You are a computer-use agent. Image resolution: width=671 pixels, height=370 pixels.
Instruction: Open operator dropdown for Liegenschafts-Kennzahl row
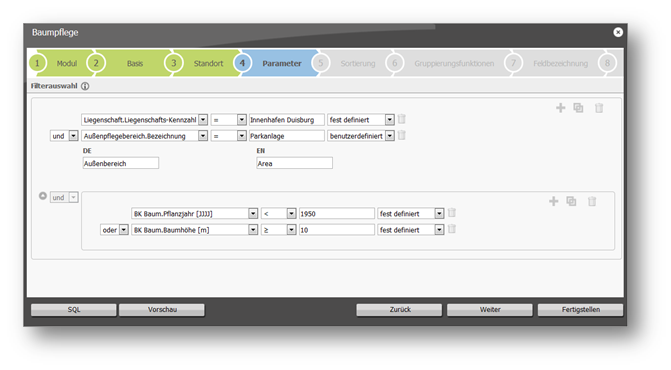pyautogui.click(x=242, y=120)
